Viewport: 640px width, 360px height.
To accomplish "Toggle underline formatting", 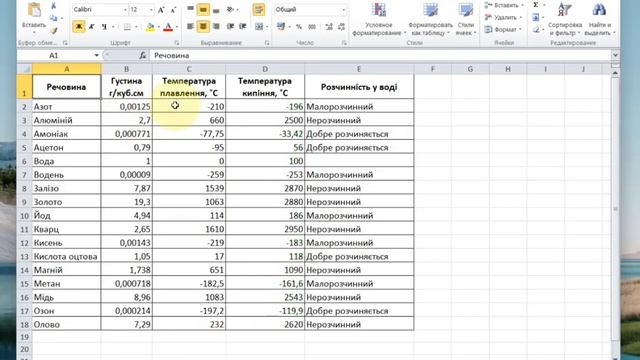I will tap(104, 27).
